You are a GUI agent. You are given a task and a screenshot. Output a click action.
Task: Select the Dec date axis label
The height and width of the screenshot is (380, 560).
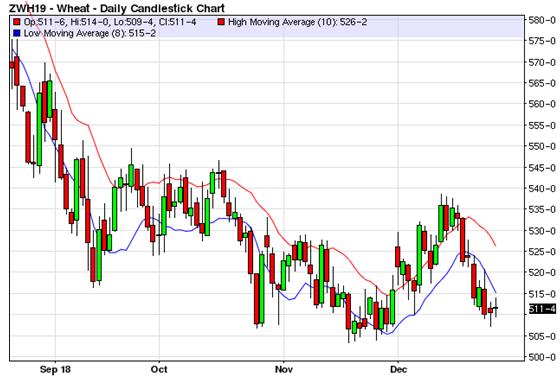pyautogui.click(x=398, y=370)
